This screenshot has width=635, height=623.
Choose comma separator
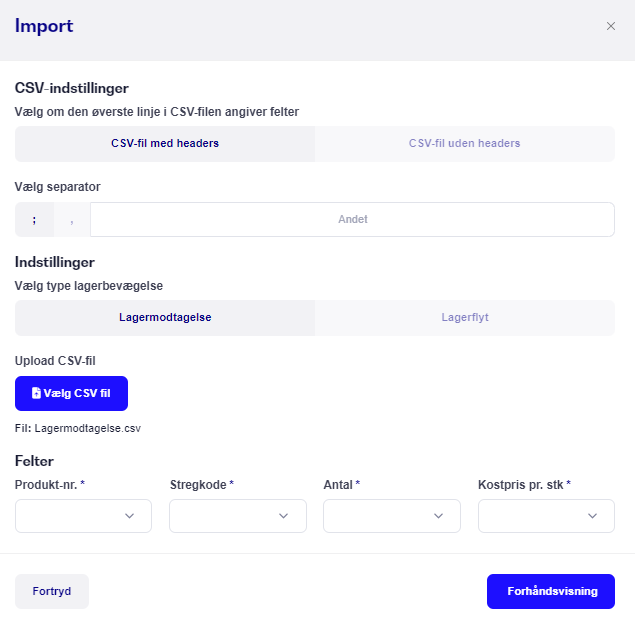point(72,220)
